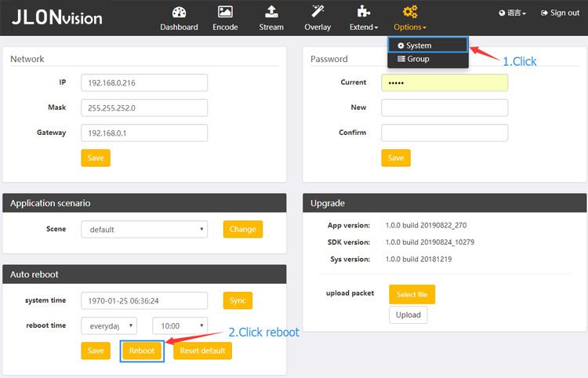Click Select file for upload packet

click(412, 294)
